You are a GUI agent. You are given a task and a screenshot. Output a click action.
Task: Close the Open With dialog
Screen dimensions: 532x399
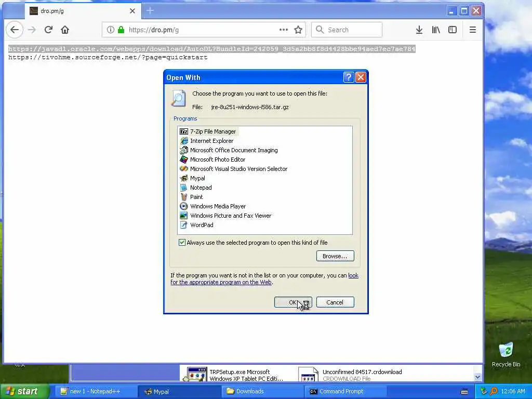coord(361,77)
